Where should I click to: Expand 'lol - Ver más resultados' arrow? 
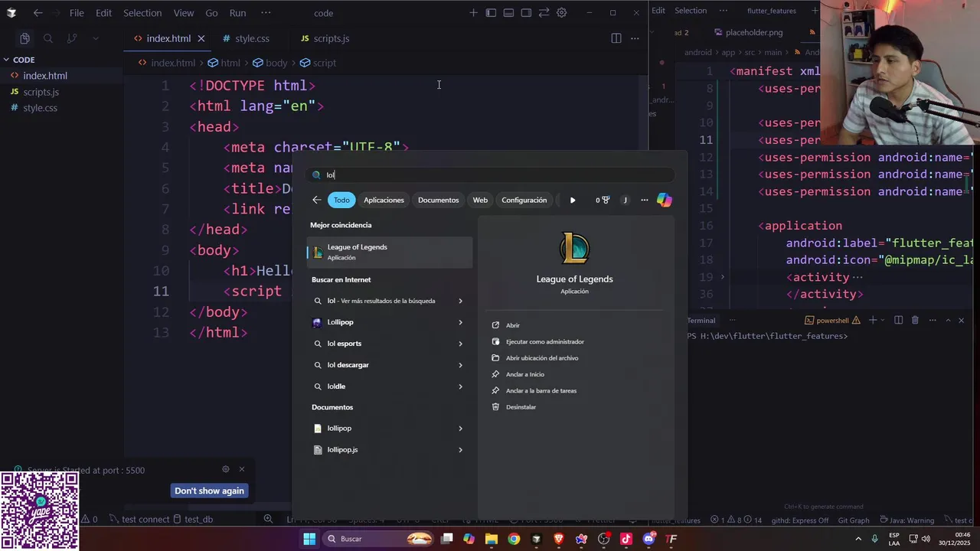click(x=460, y=301)
